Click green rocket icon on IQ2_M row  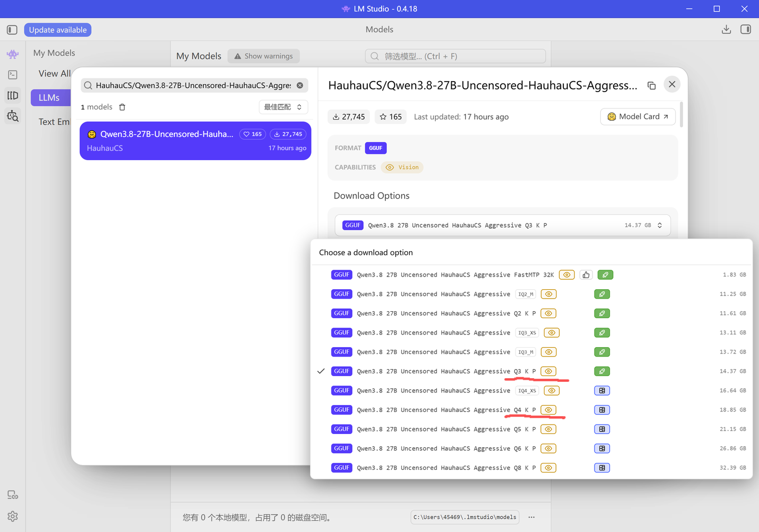(602, 294)
